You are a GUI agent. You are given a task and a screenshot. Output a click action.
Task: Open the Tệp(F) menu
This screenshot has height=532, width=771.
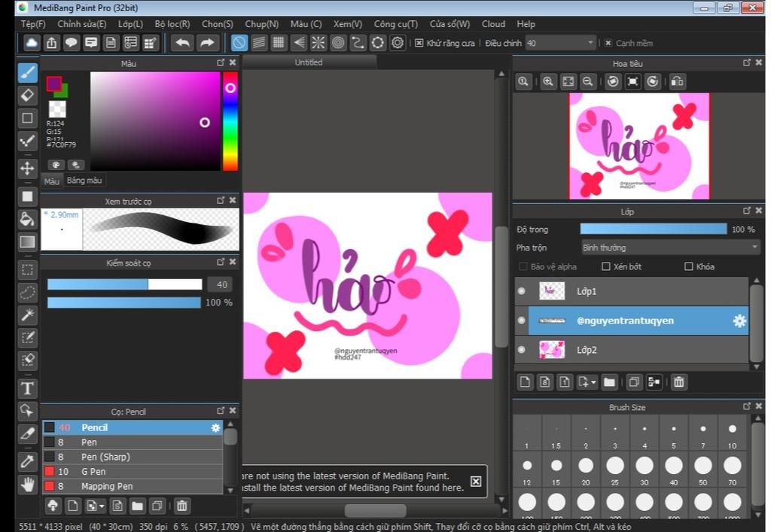coord(33,24)
